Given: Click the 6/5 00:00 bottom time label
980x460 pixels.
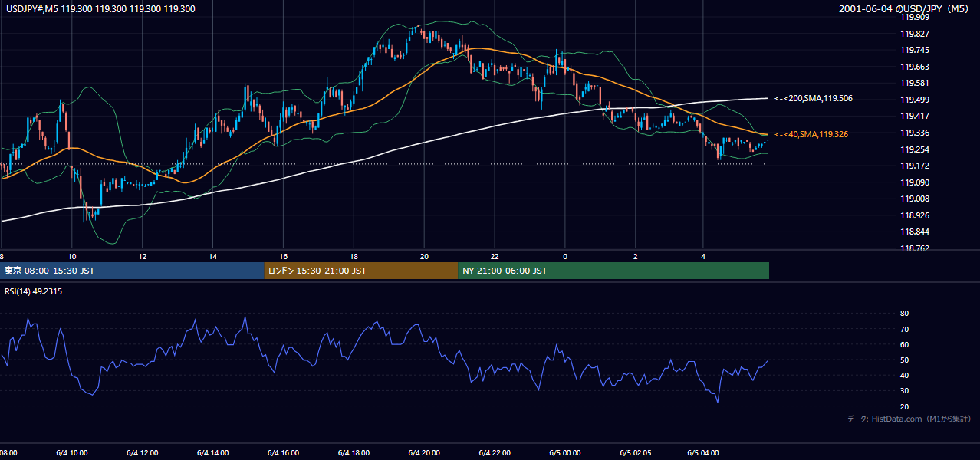Looking at the screenshot, I should (564, 453).
